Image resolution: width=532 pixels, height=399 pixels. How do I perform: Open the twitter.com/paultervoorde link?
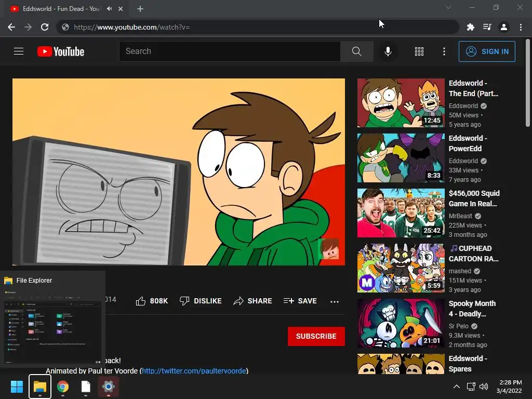194,371
